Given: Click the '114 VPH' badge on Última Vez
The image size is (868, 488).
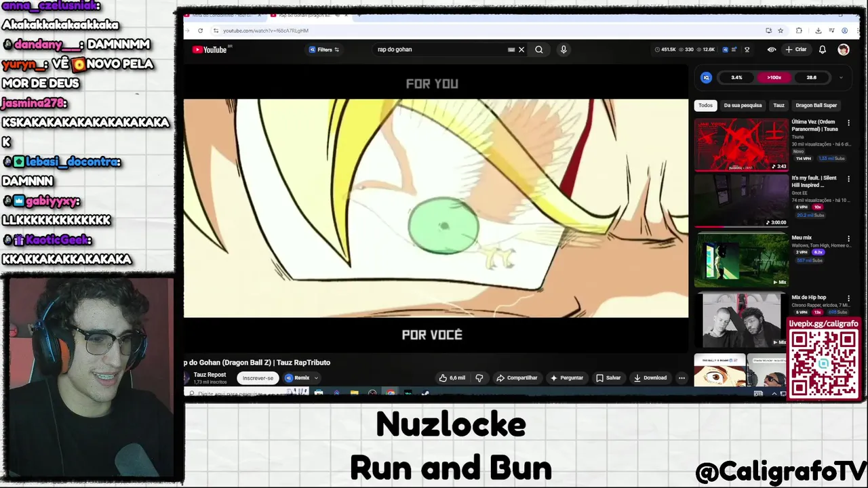Looking at the screenshot, I should click(x=804, y=159).
